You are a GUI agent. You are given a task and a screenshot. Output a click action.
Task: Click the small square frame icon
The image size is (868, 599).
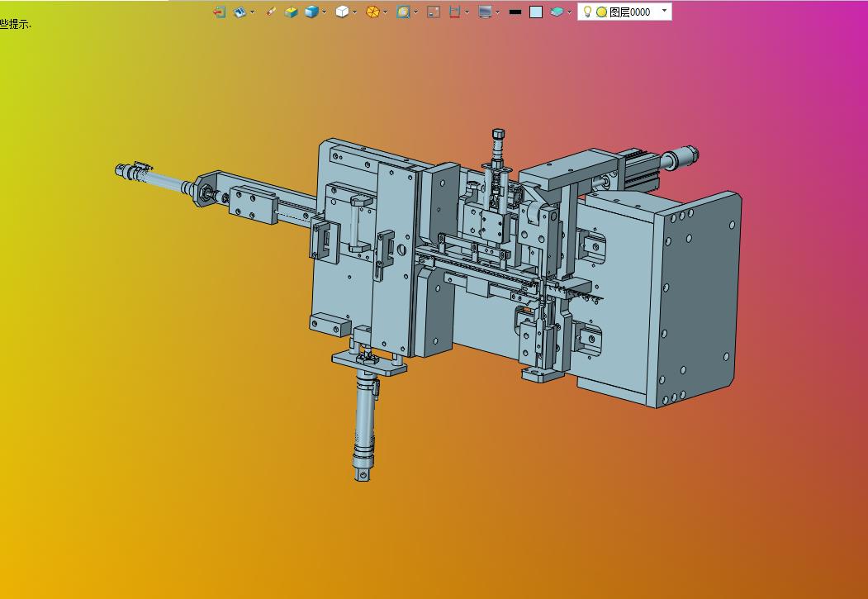434,12
